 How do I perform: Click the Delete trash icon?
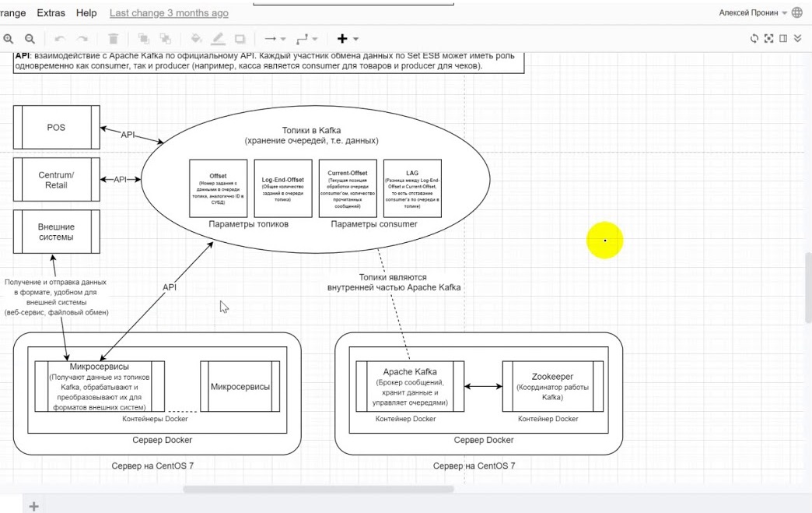point(114,38)
